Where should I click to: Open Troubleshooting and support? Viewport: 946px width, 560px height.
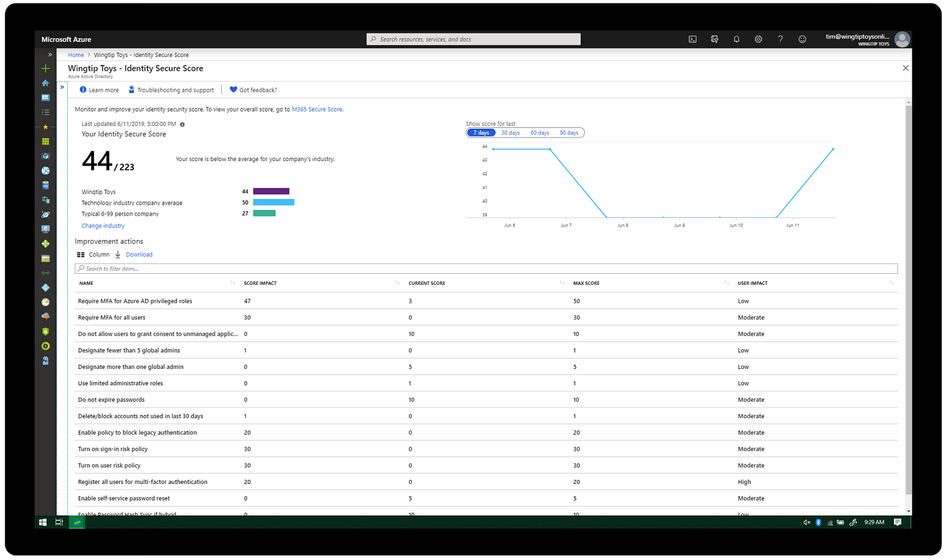[x=171, y=90]
